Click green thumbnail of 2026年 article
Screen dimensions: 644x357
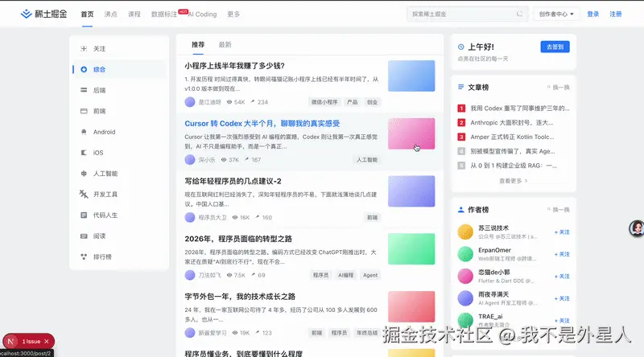click(x=411, y=249)
